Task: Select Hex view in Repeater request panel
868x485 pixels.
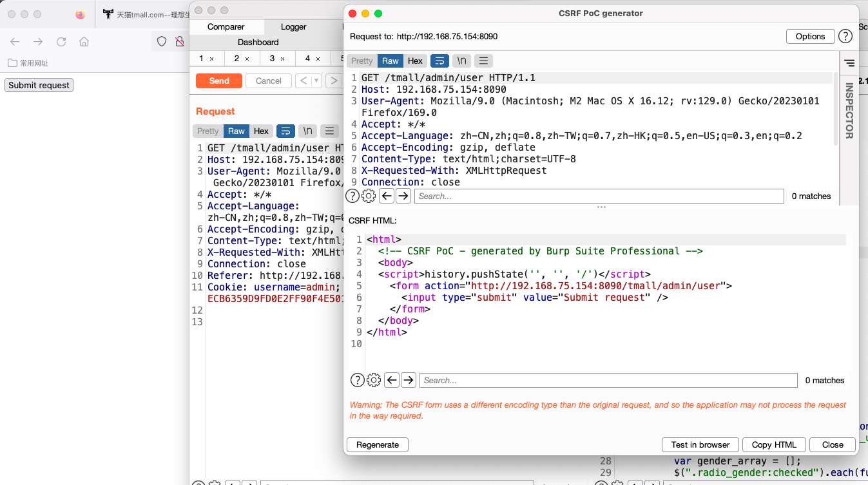Action: [261, 131]
